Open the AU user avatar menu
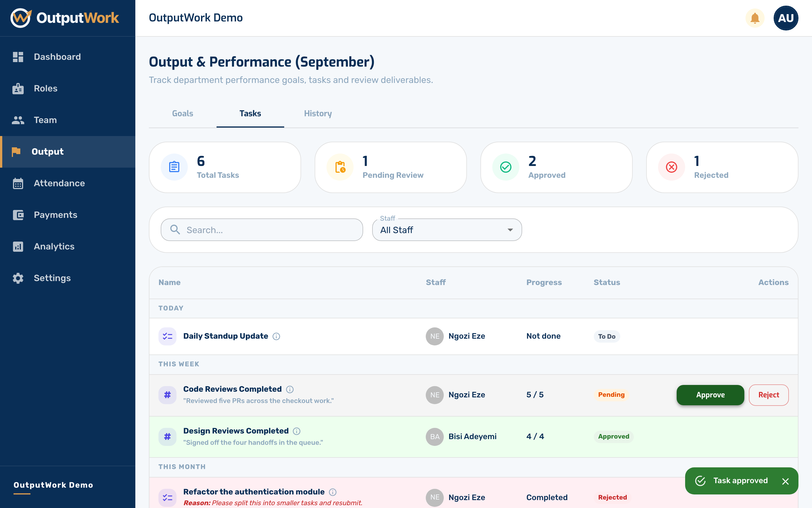 785,18
